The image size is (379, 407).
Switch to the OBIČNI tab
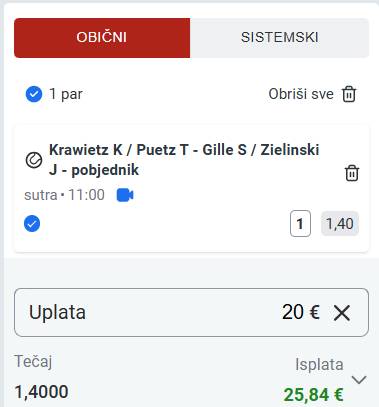[102, 38]
